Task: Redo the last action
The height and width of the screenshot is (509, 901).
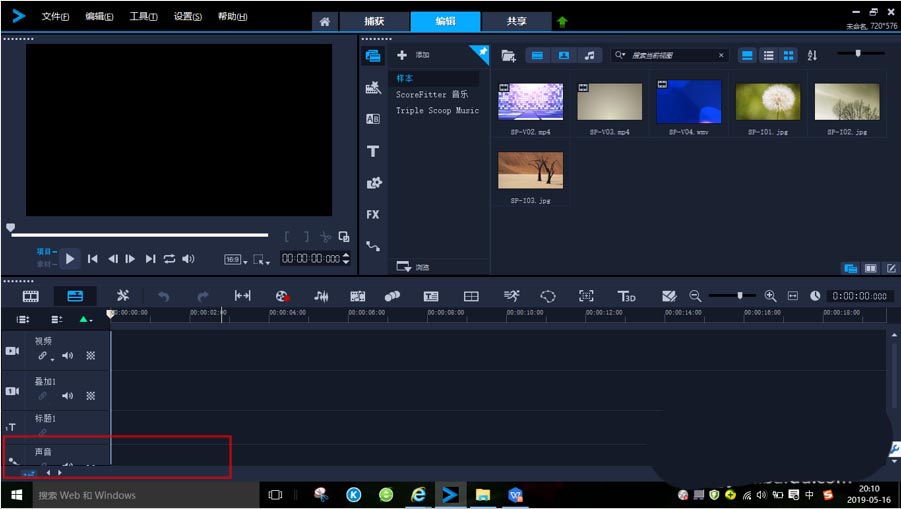Action: (202, 296)
